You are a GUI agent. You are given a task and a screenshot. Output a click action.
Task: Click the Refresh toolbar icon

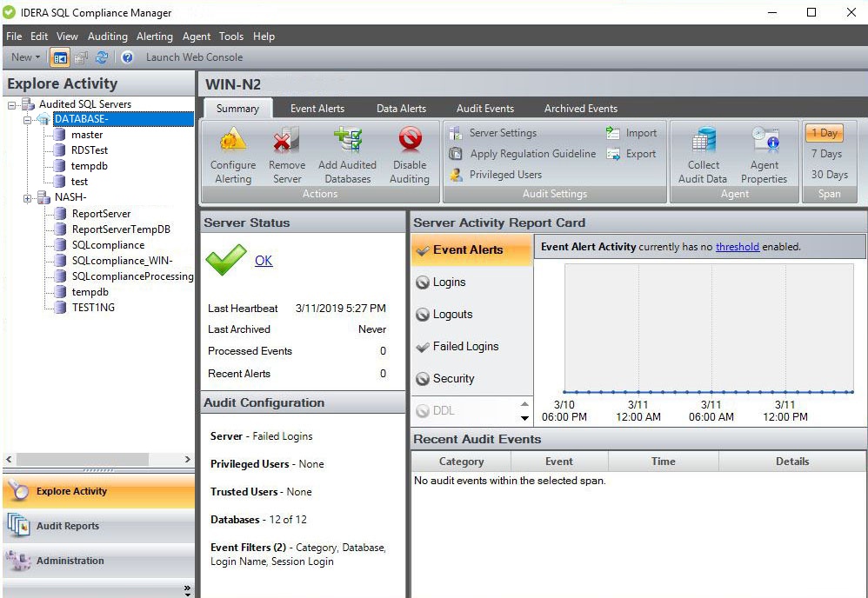[101, 57]
